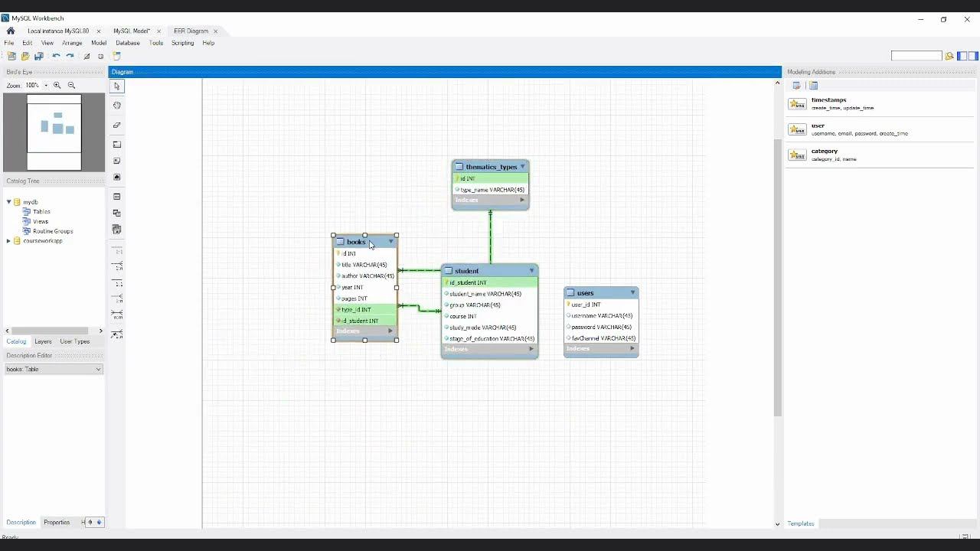
Task: Select the pointer selection tool
Action: point(117,86)
